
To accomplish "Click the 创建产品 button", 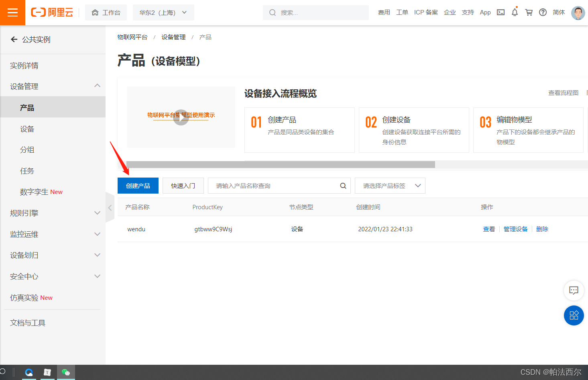I will tap(138, 186).
